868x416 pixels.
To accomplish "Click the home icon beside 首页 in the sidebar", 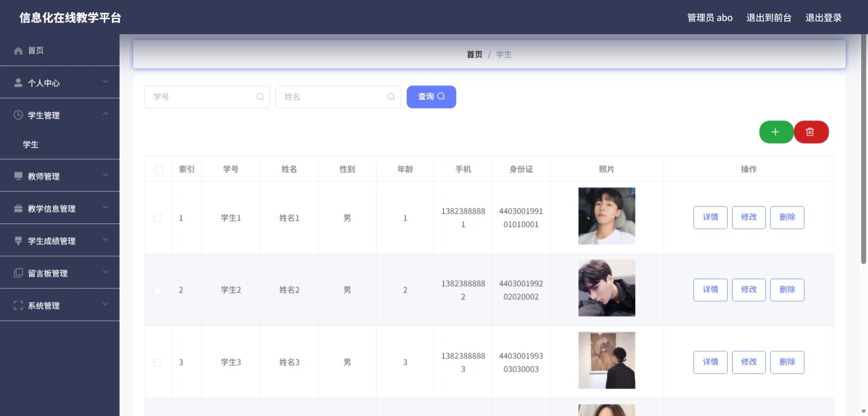I will pos(18,51).
